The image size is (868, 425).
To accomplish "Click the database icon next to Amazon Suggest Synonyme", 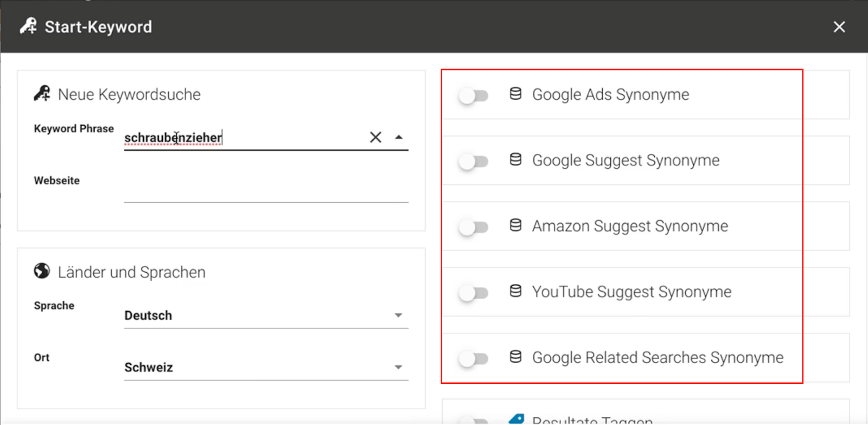I will click(x=515, y=225).
